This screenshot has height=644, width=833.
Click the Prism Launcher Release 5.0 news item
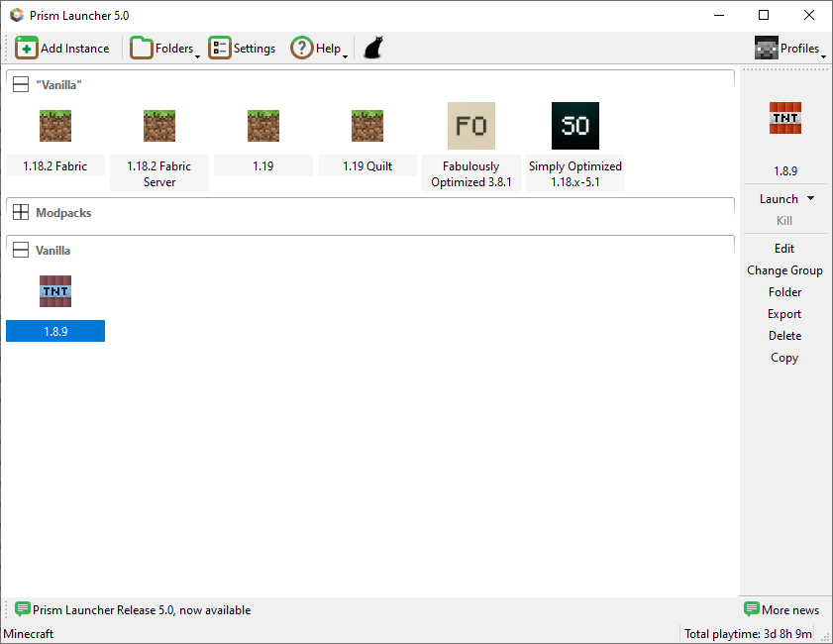coord(139,609)
